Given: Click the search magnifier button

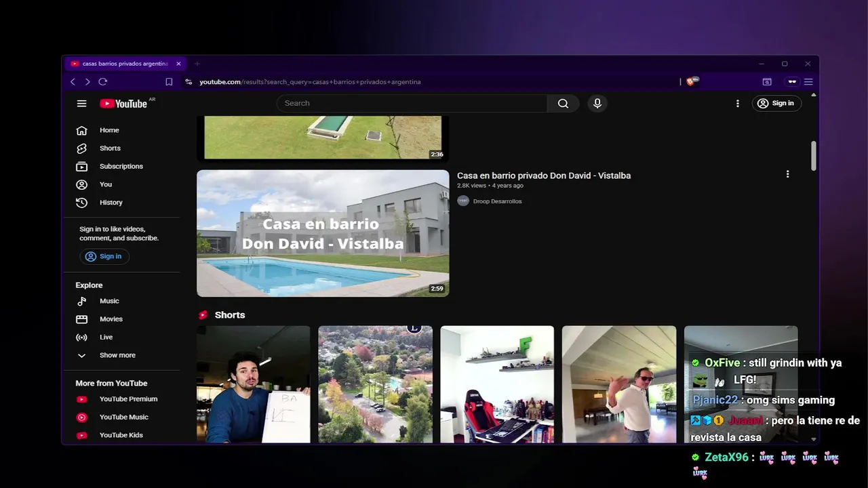Looking at the screenshot, I should (x=563, y=103).
